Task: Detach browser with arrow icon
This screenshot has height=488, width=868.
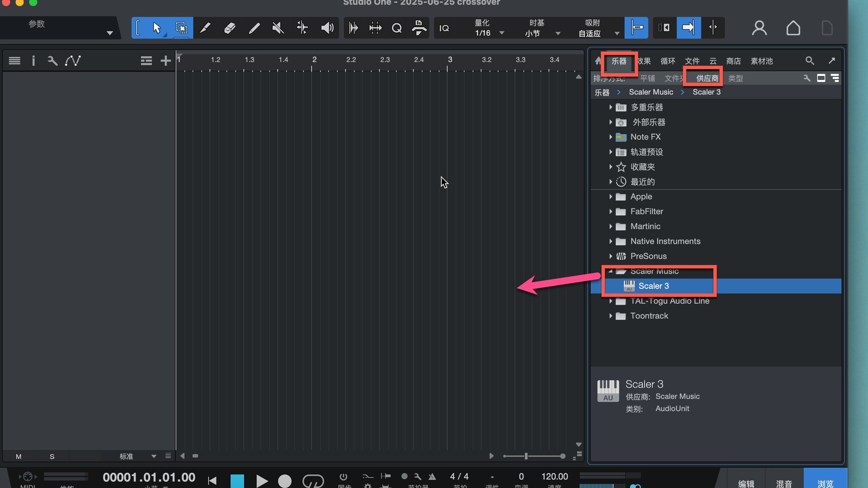Action: pyautogui.click(x=832, y=61)
